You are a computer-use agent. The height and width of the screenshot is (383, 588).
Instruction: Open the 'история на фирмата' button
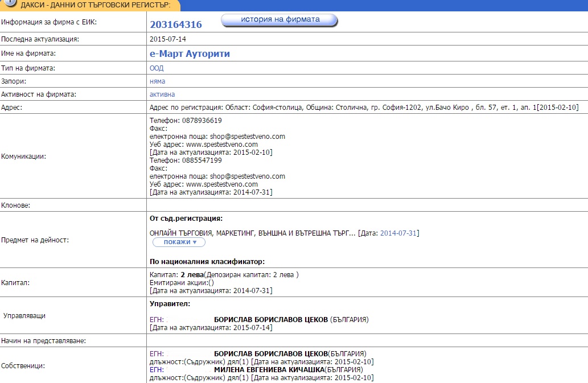click(279, 20)
